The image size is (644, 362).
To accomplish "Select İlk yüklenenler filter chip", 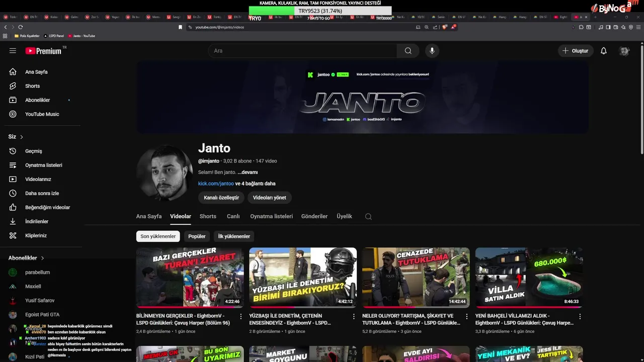I will click(234, 236).
